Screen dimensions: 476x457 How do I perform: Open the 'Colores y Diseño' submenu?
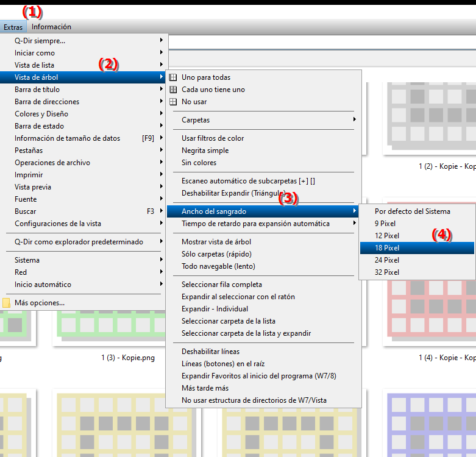(x=41, y=114)
